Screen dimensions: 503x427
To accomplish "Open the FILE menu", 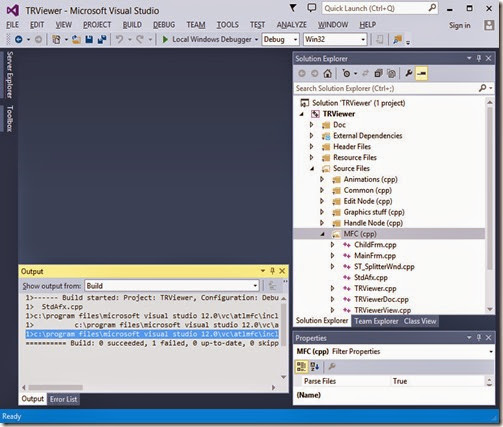I will pyautogui.click(x=12, y=25).
